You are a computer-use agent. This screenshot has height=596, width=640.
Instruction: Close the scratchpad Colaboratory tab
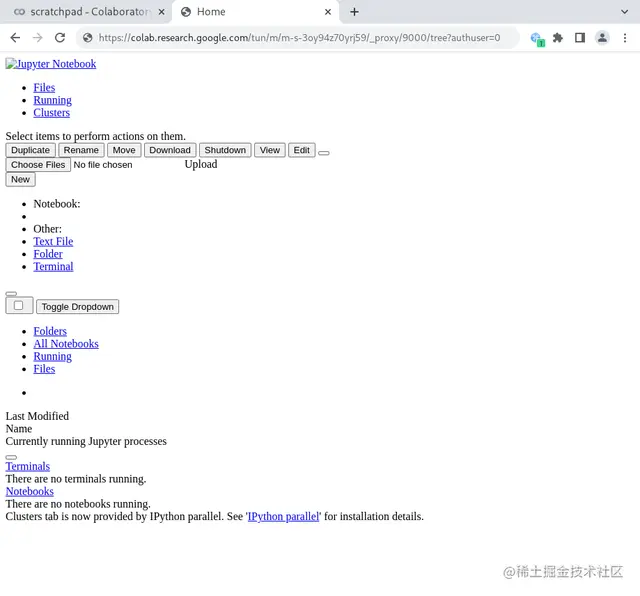click(x=162, y=12)
